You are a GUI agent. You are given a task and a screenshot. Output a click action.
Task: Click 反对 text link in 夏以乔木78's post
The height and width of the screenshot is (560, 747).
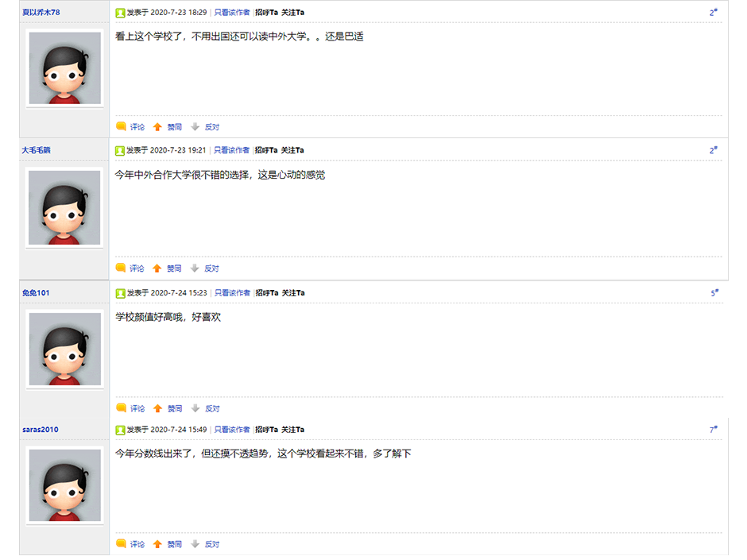tap(212, 127)
